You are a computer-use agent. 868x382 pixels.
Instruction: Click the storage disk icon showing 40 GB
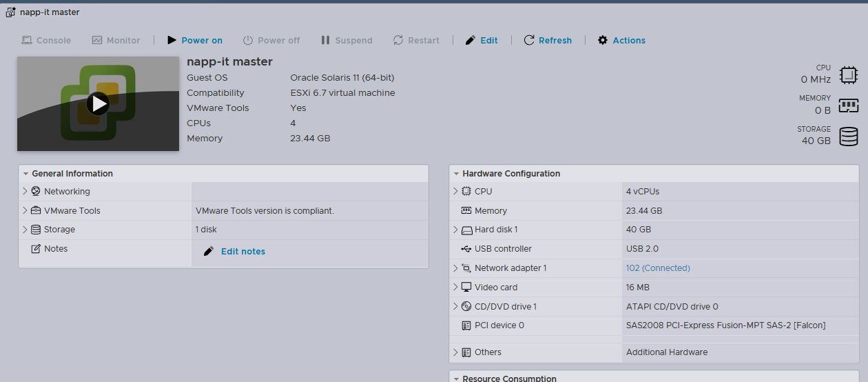tap(849, 137)
